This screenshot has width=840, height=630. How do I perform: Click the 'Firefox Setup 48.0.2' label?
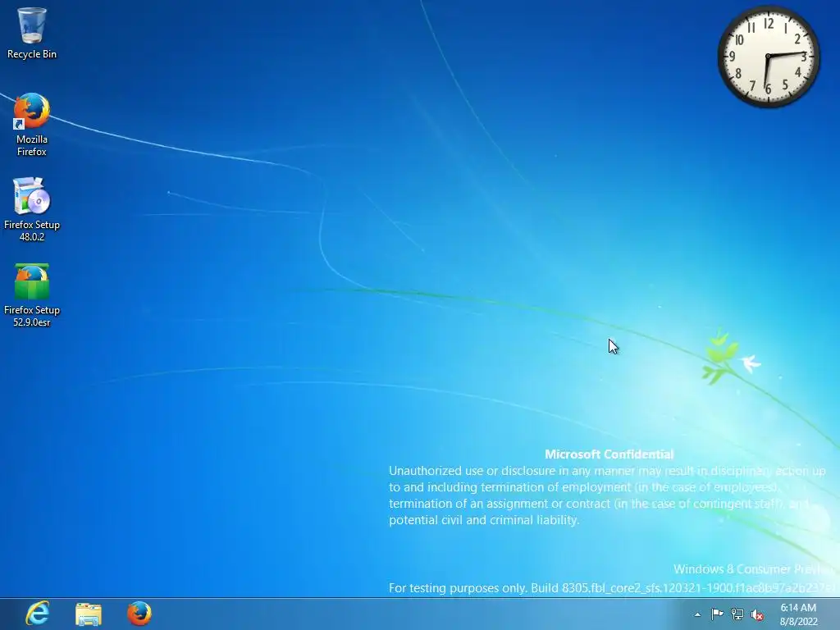point(32,231)
